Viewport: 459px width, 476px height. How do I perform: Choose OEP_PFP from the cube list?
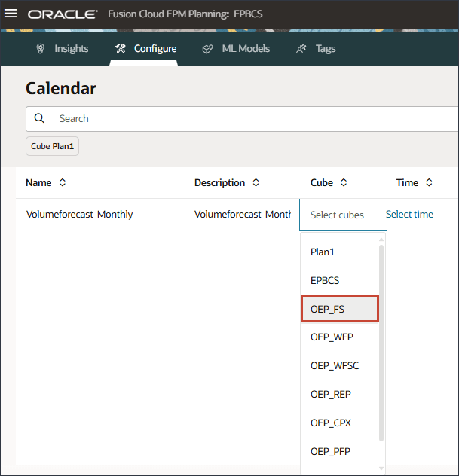coord(340,451)
